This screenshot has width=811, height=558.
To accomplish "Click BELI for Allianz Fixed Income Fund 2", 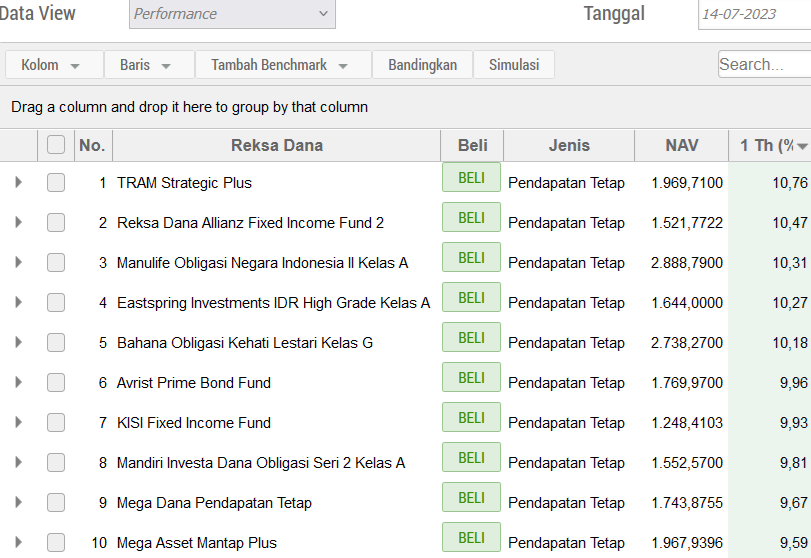I will point(471,217).
